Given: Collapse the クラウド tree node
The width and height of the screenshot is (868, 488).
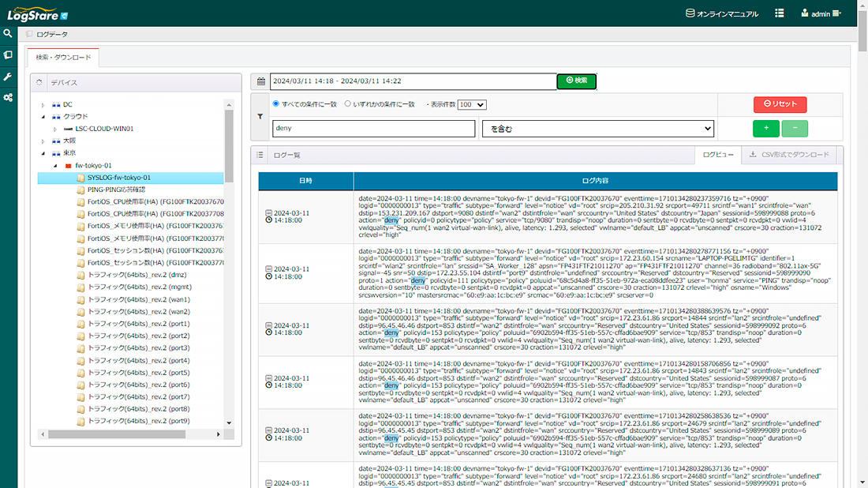Looking at the screenshot, I should (43, 117).
